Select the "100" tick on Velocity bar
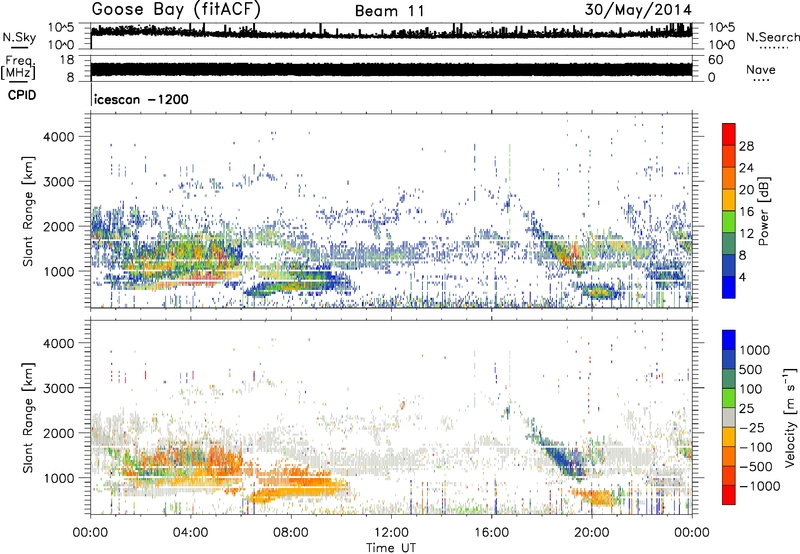The width and height of the screenshot is (800, 554). 751,389
